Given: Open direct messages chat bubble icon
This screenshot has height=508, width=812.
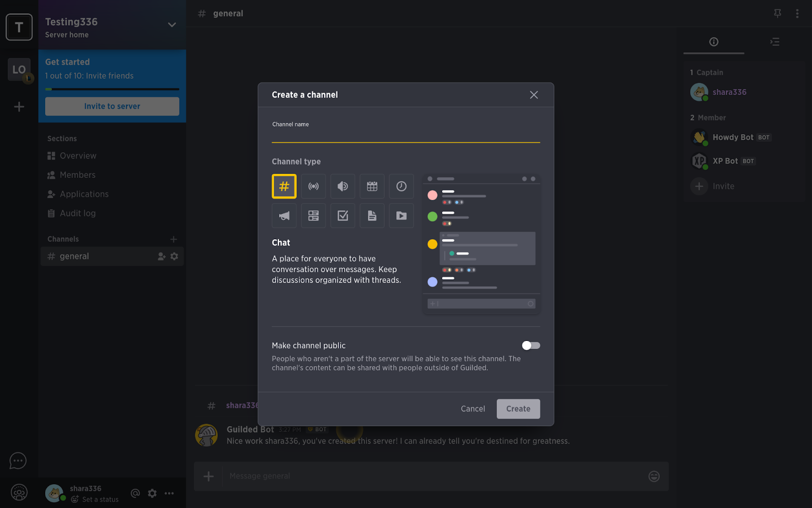Looking at the screenshot, I should pos(18,461).
